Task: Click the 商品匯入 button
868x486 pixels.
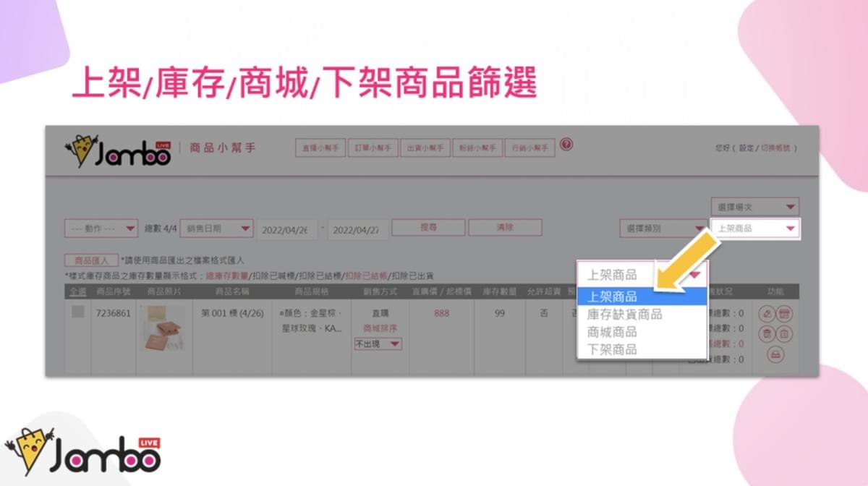Action: pyautogui.click(x=90, y=260)
